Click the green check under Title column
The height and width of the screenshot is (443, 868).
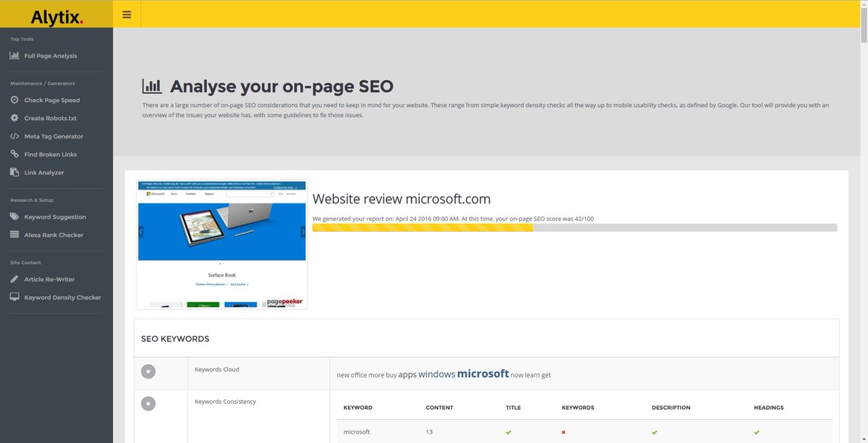pos(509,432)
